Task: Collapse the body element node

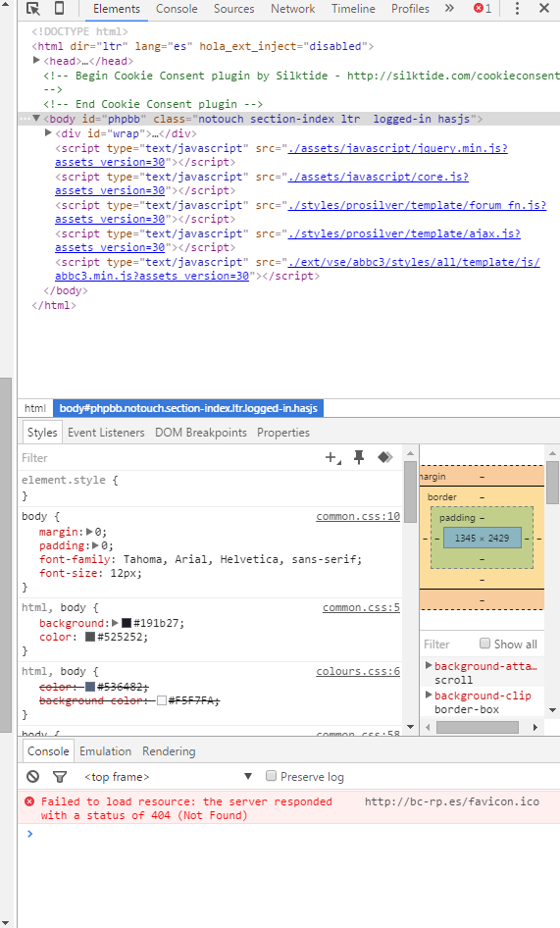Action: [36, 119]
